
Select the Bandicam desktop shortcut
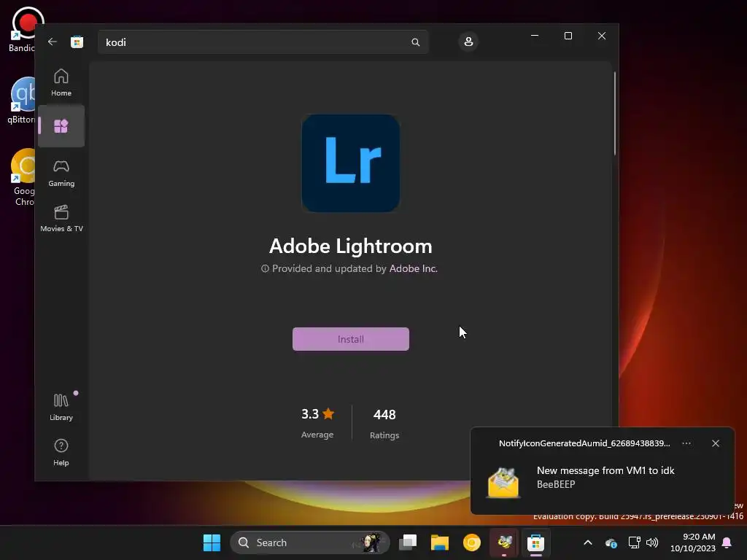coord(21,29)
